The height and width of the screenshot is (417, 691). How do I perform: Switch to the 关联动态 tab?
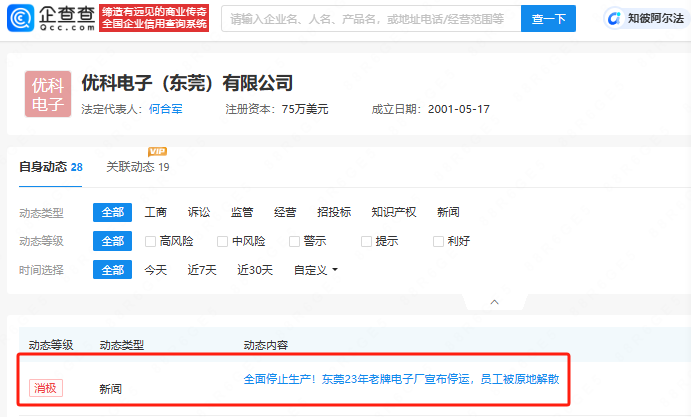click(x=137, y=167)
